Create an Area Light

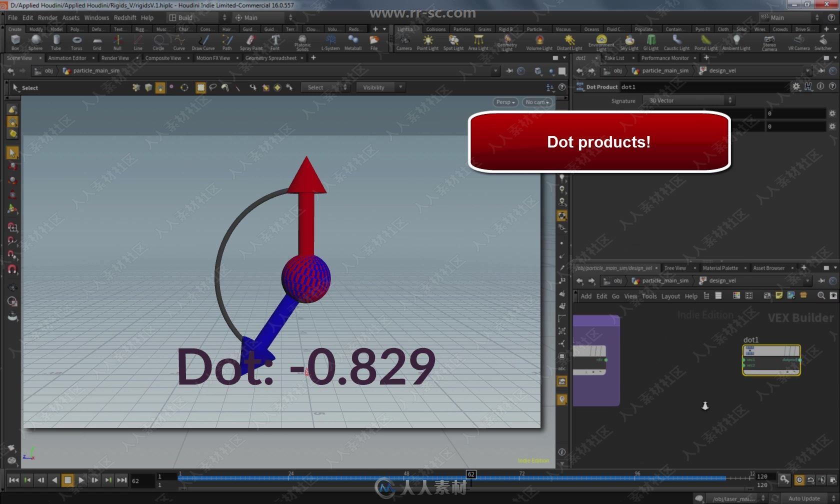point(478,42)
